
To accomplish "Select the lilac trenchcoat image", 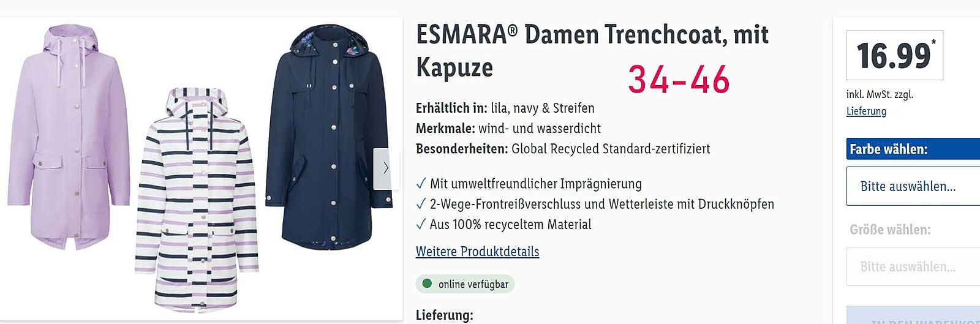I will [x=67, y=137].
